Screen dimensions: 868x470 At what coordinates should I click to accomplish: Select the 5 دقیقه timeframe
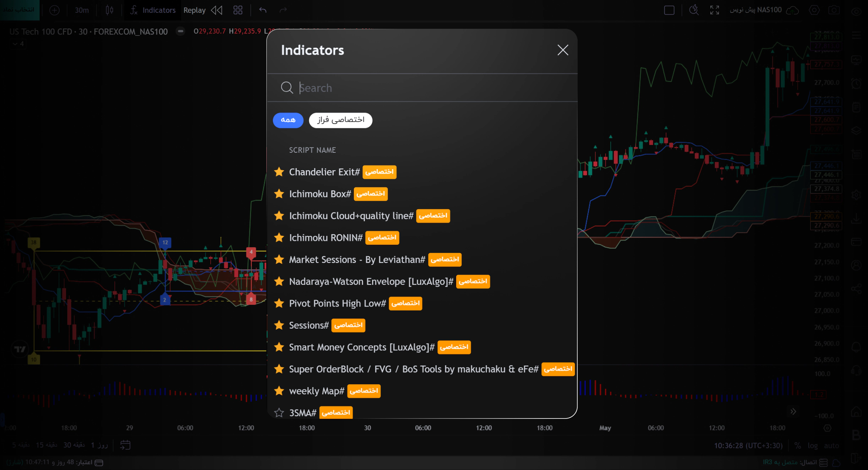pos(21,445)
